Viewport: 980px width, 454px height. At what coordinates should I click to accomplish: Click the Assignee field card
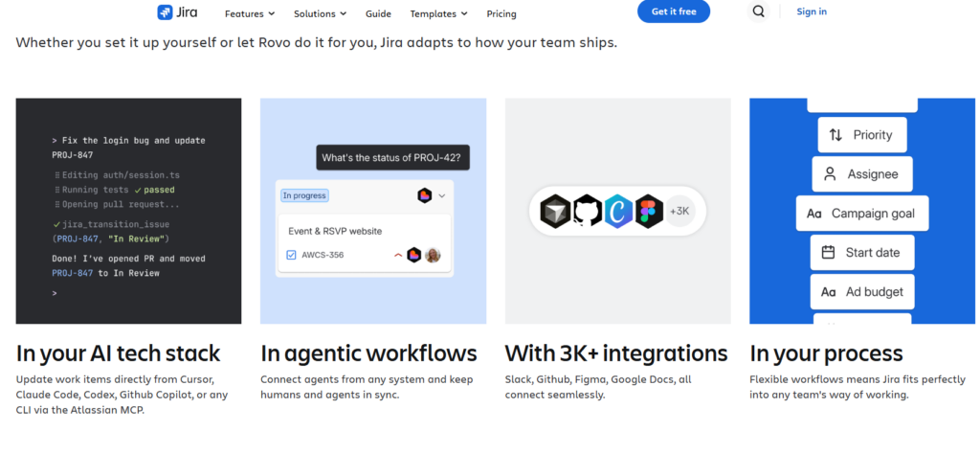[x=862, y=174]
